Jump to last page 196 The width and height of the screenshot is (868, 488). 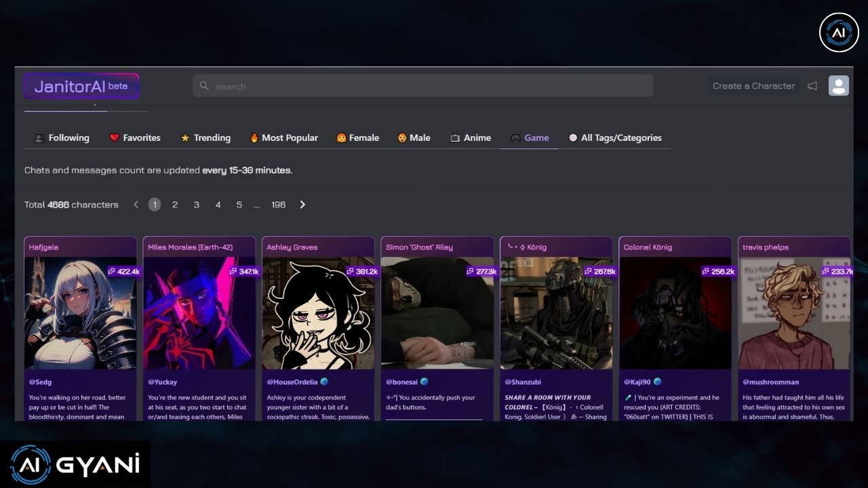pyautogui.click(x=279, y=205)
